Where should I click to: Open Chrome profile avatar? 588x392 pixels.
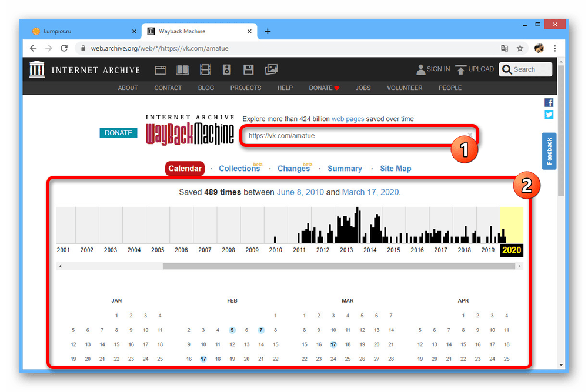pos(539,48)
